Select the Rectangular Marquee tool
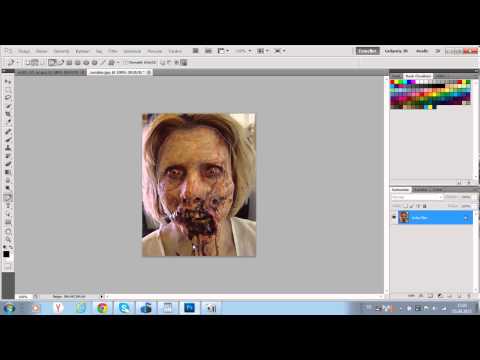The image size is (480, 360). click(x=7, y=90)
